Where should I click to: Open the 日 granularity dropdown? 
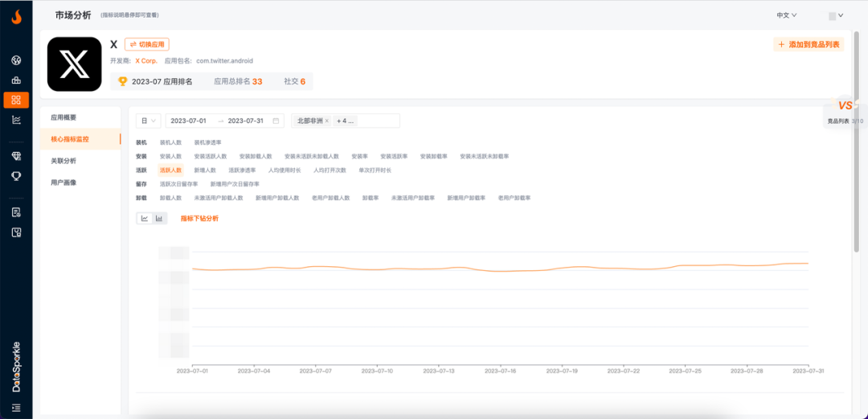tap(149, 121)
